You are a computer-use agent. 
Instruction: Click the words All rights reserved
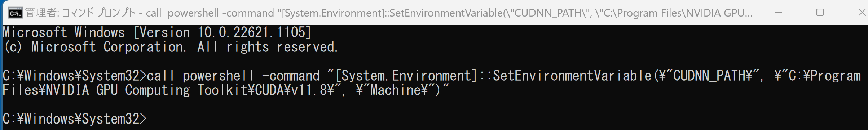(x=267, y=47)
